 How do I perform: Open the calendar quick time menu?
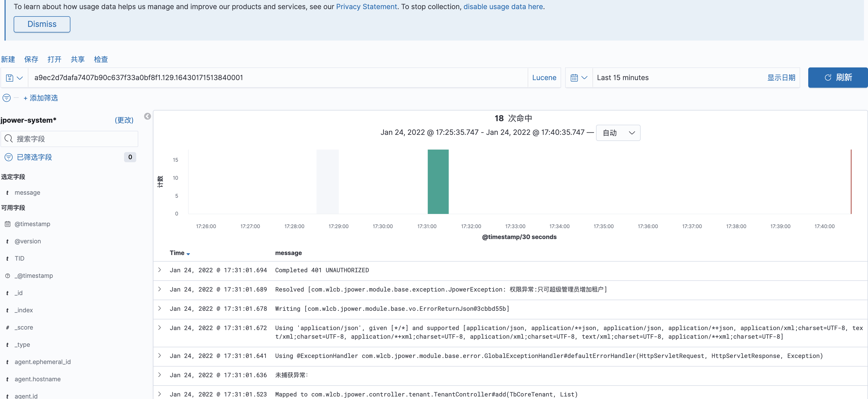(579, 78)
